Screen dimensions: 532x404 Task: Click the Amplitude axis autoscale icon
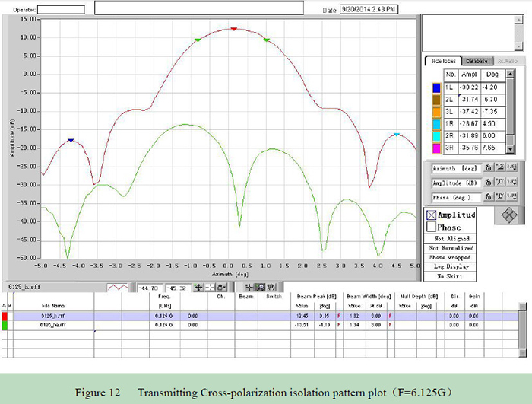click(x=500, y=182)
